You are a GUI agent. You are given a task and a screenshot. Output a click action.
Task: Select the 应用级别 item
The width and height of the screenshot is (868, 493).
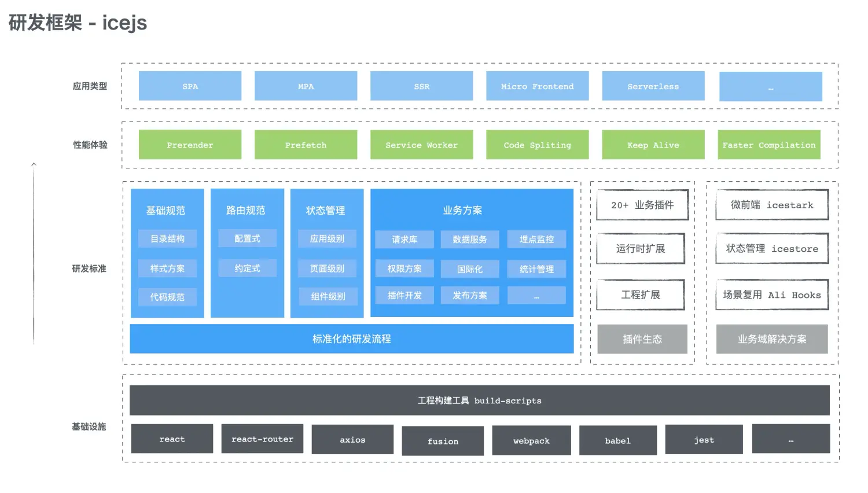click(x=327, y=238)
